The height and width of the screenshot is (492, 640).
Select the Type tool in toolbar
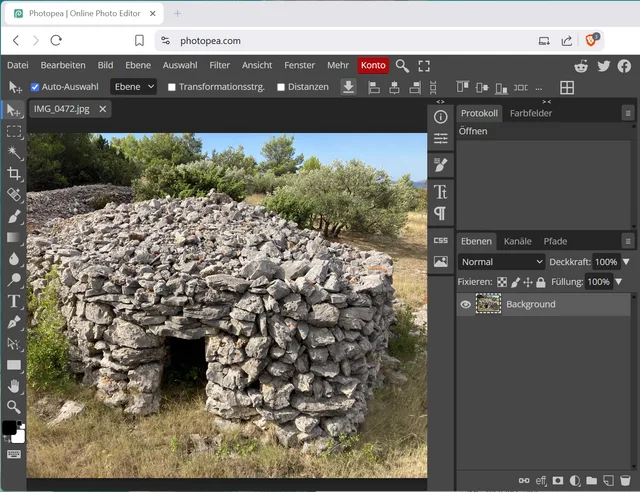click(x=14, y=301)
